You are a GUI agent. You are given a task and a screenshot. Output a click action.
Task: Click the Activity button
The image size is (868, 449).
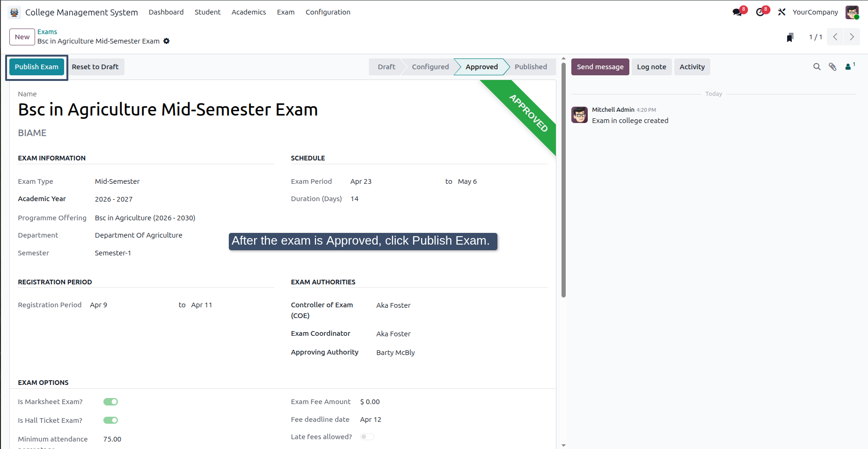(692, 67)
